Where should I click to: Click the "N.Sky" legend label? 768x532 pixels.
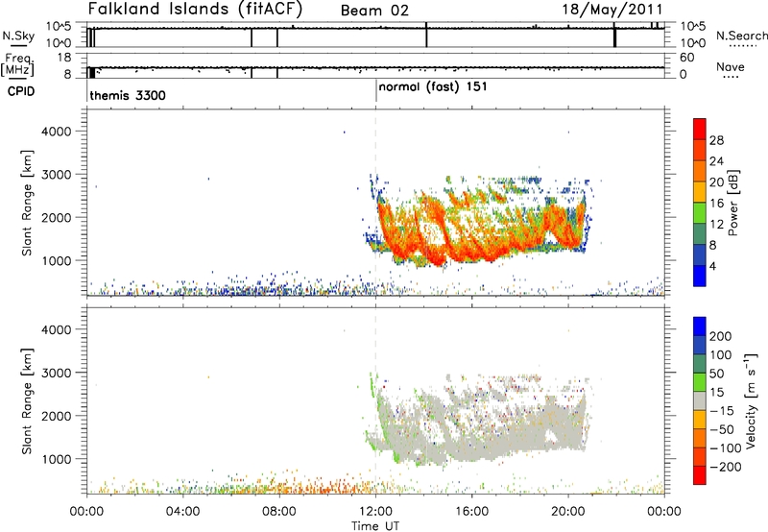point(18,36)
